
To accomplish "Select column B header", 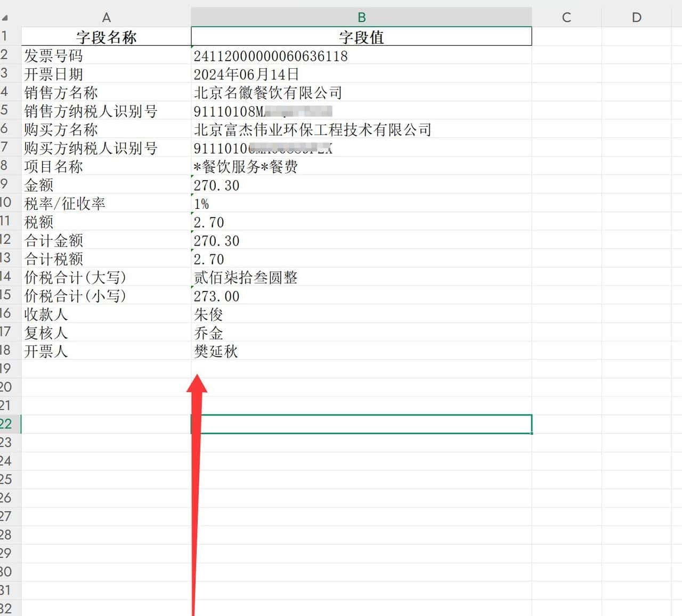I will (361, 17).
